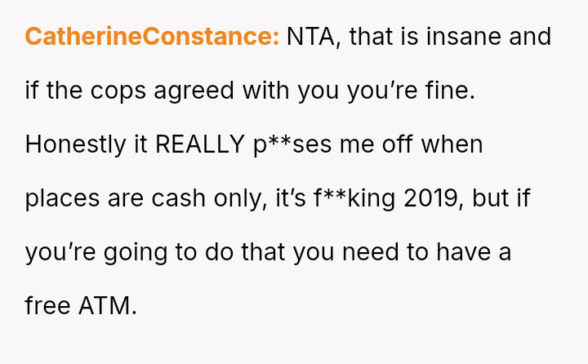Image resolution: width=588 pixels, height=364 pixels.
Task: Click the word "ATM." ending the comment
Action: [108, 306]
